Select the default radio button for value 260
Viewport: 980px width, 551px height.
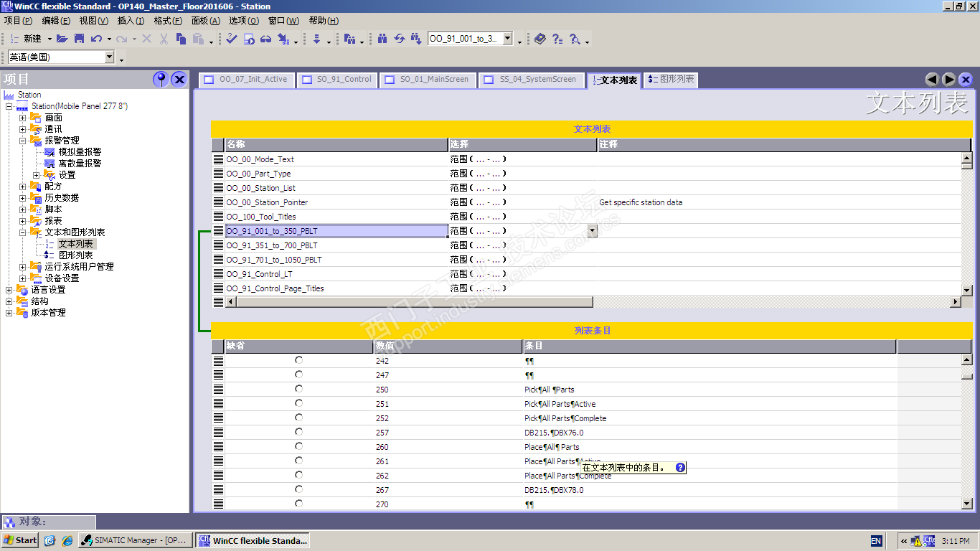(298, 446)
